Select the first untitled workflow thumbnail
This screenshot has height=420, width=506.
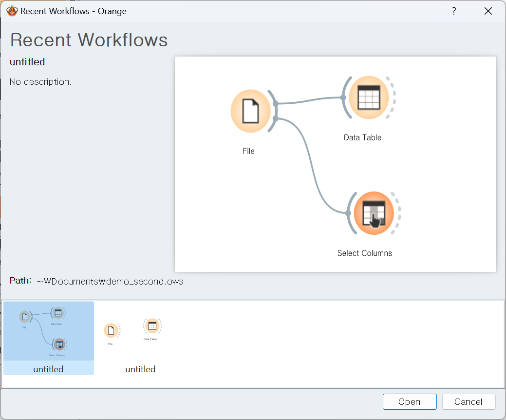point(48,338)
